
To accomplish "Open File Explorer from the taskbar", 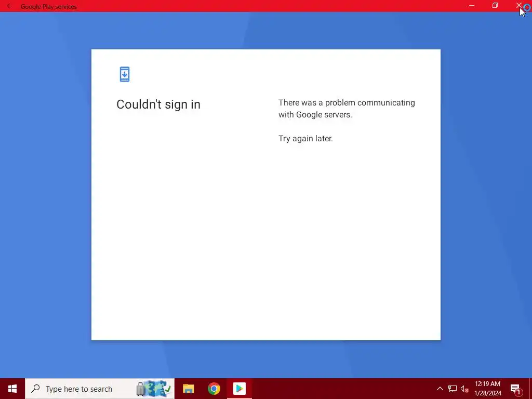I will tap(188, 389).
